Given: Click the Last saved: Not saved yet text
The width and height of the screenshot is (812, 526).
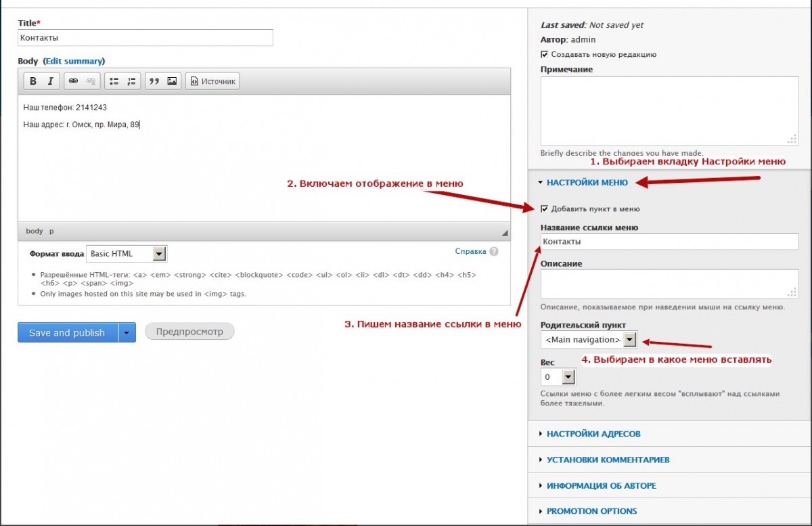Looking at the screenshot, I should [x=592, y=25].
